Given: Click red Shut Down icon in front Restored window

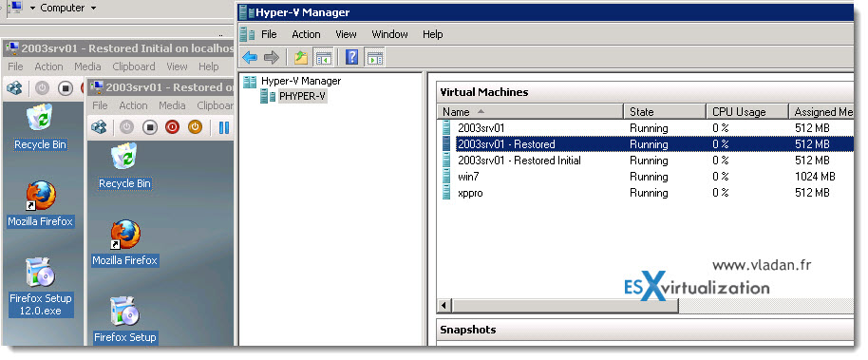Looking at the screenshot, I should [173, 127].
